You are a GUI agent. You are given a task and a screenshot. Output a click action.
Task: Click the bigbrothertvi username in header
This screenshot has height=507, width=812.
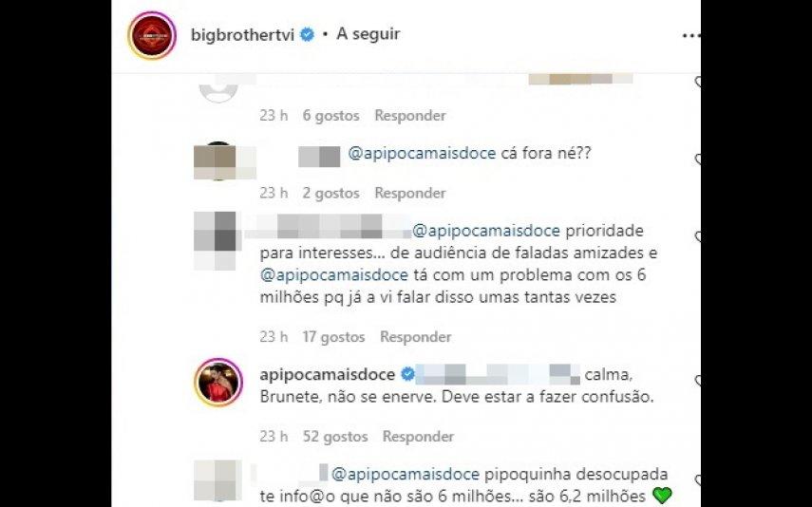click(x=242, y=35)
